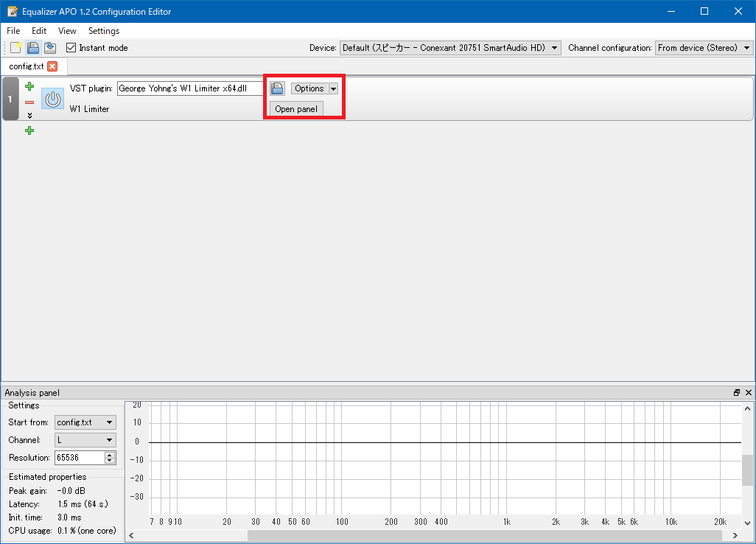Open the Channel configuration dropdown
The width and height of the screenshot is (756, 544).
(704, 48)
